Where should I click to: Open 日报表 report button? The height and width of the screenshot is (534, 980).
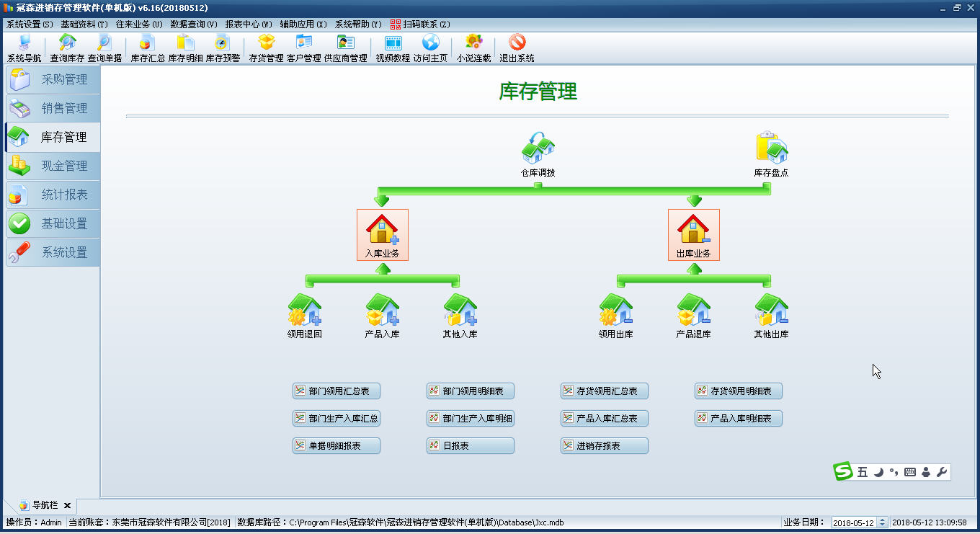tap(471, 445)
